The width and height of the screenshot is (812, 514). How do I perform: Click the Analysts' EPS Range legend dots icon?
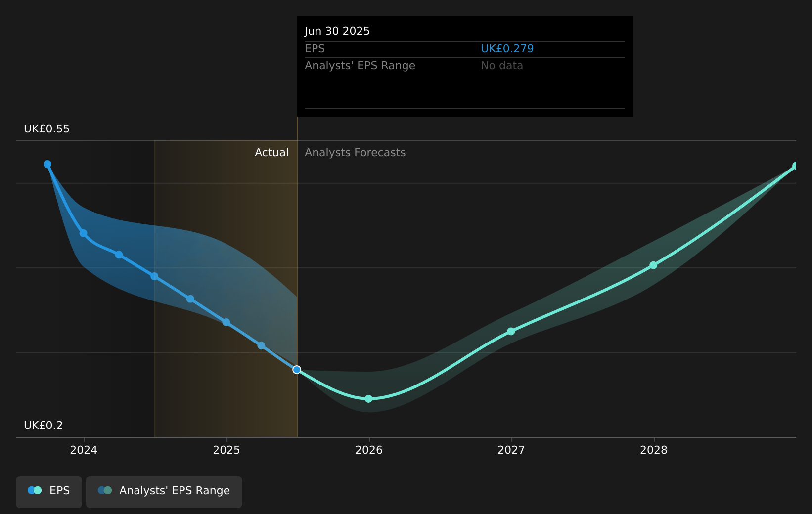[105, 490]
